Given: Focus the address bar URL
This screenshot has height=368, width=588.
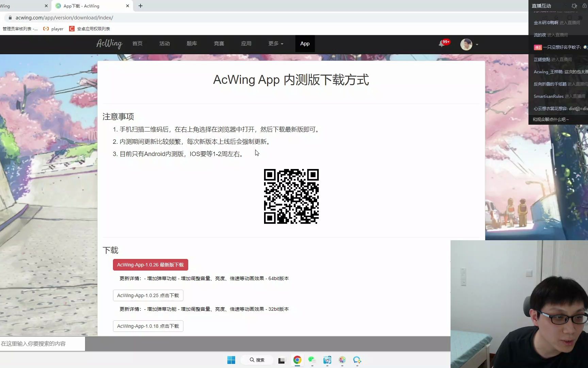Looking at the screenshot, I should tap(64, 18).
